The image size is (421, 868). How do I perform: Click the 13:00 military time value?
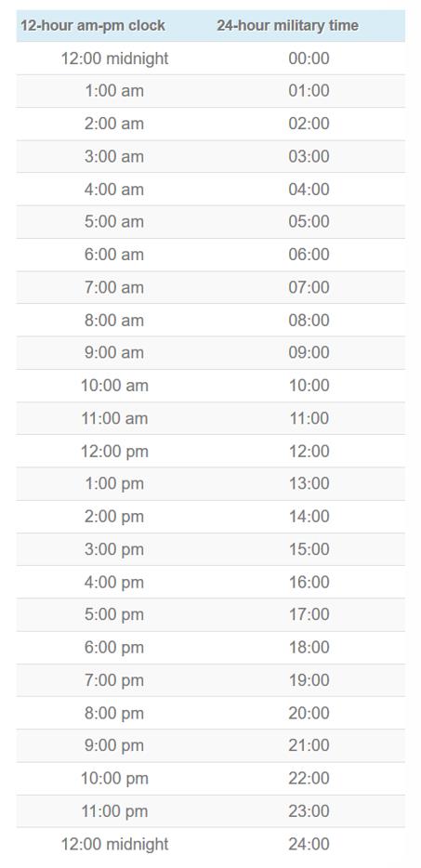(x=309, y=483)
